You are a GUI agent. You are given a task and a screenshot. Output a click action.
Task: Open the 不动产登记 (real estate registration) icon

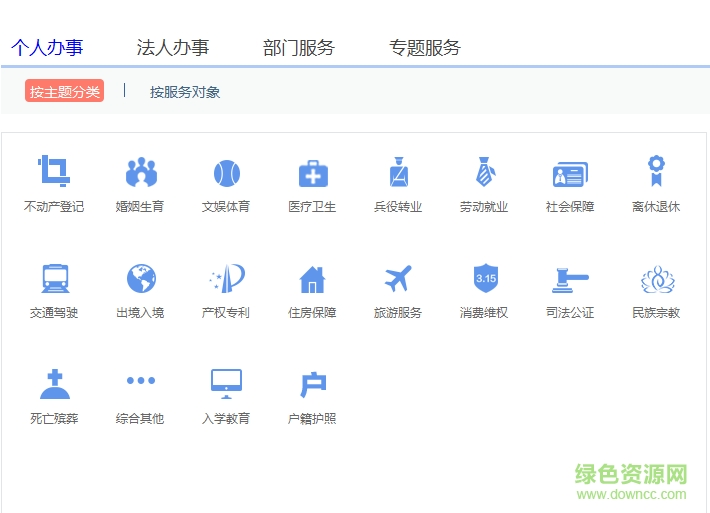[53, 174]
